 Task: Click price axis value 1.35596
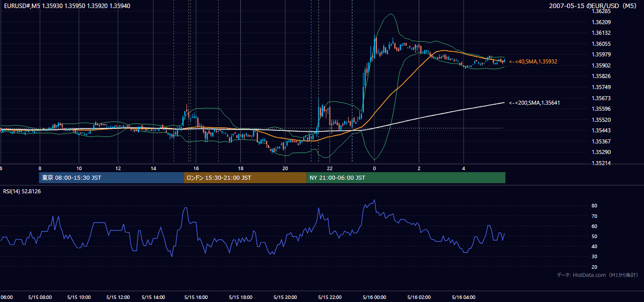[600, 109]
